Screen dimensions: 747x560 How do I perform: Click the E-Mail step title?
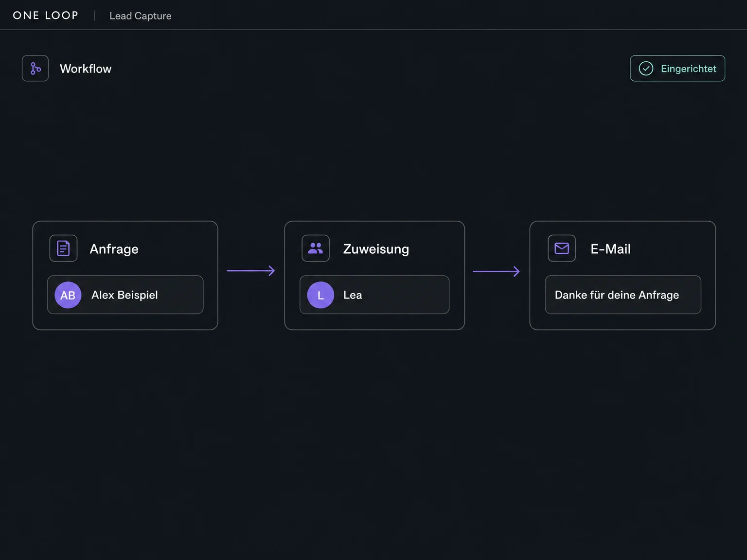pyautogui.click(x=611, y=249)
